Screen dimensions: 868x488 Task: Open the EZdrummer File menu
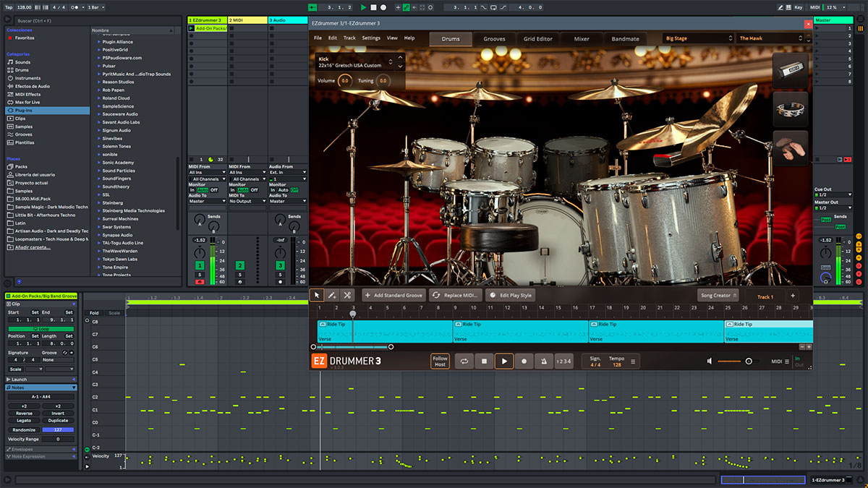click(x=318, y=38)
